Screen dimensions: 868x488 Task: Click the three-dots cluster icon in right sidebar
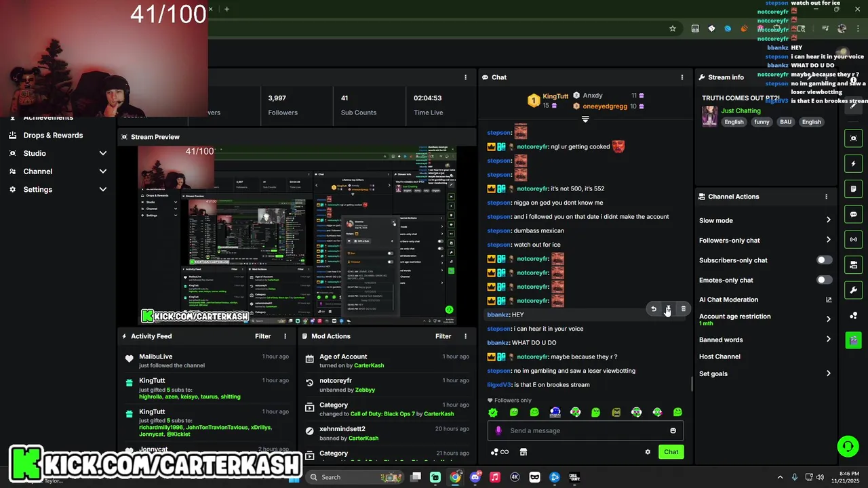pyautogui.click(x=853, y=315)
